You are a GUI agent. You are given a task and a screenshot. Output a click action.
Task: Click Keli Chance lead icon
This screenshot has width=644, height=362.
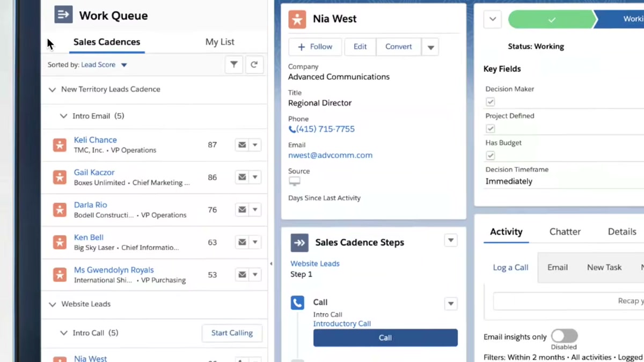point(60,145)
